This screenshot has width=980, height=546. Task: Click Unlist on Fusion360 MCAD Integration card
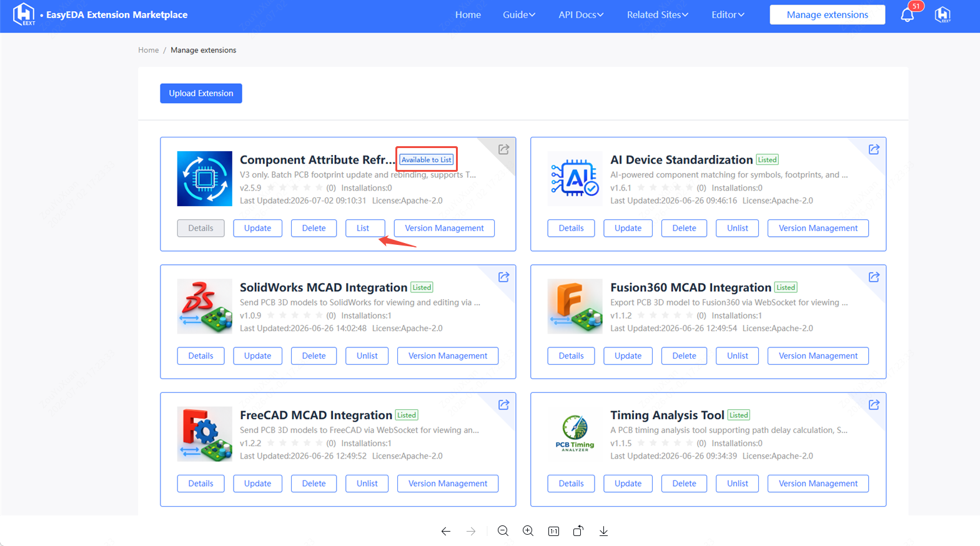(737, 355)
